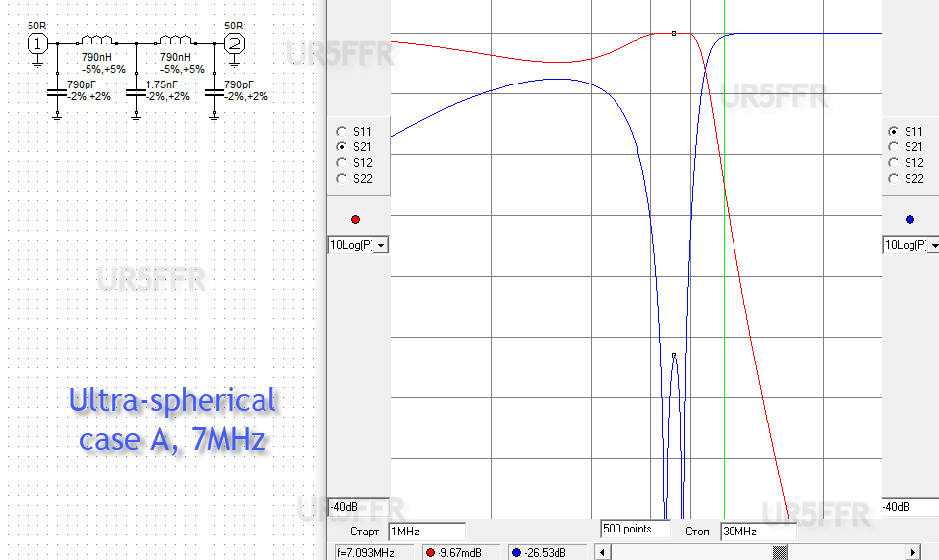Image resolution: width=939 pixels, height=560 pixels.
Task: Open the red trace 10Log(P) format dropdown
Action: tap(381, 245)
